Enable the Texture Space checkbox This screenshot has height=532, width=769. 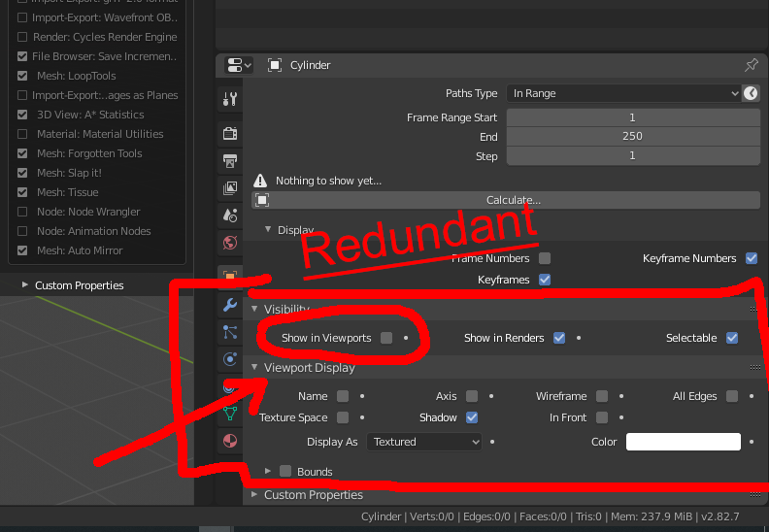pyautogui.click(x=343, y=417)
